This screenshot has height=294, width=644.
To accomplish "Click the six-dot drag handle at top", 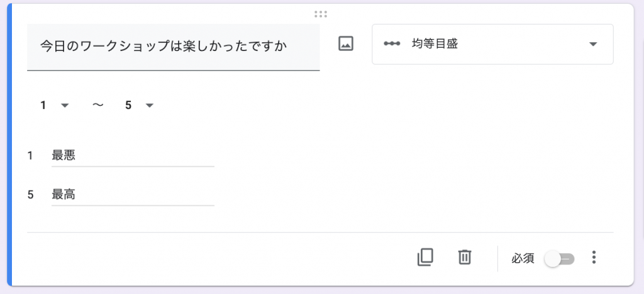I will point(321,14).
